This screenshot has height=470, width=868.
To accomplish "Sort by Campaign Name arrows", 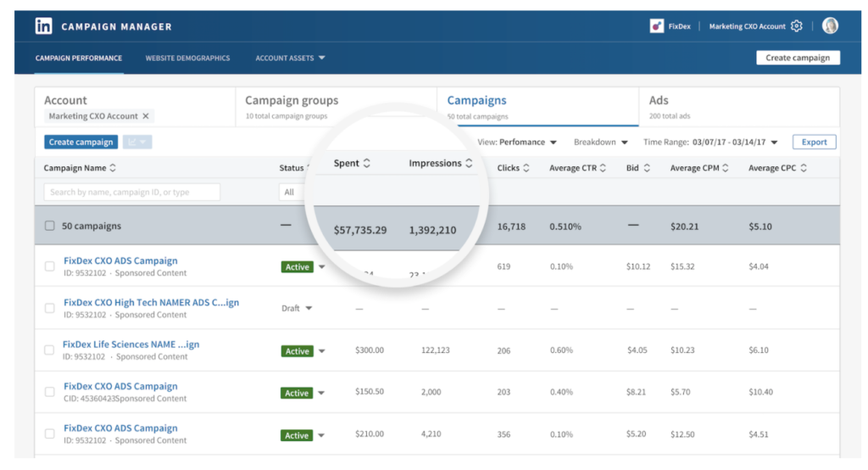I will tap(113, 168).
